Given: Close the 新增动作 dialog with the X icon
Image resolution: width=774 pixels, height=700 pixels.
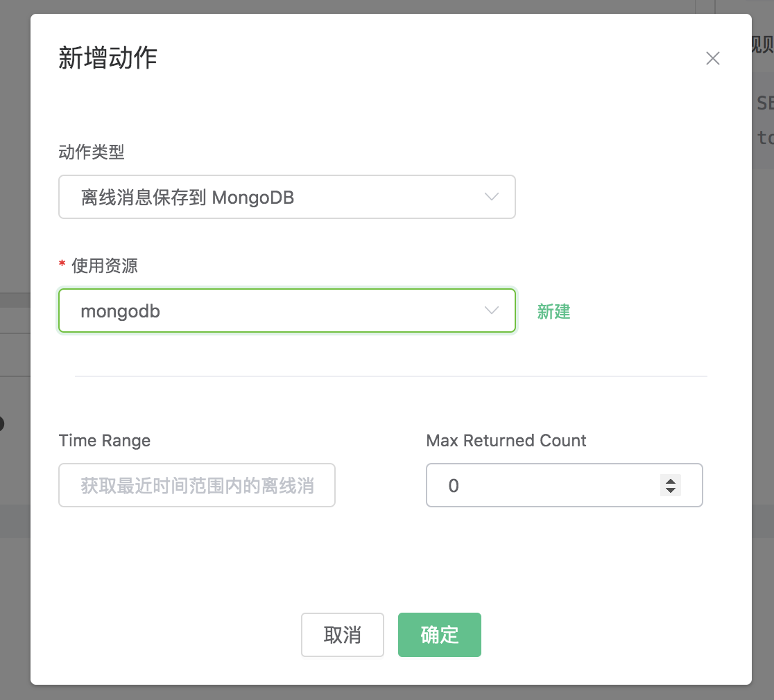Looking at the screenshot, I should 712,59.
